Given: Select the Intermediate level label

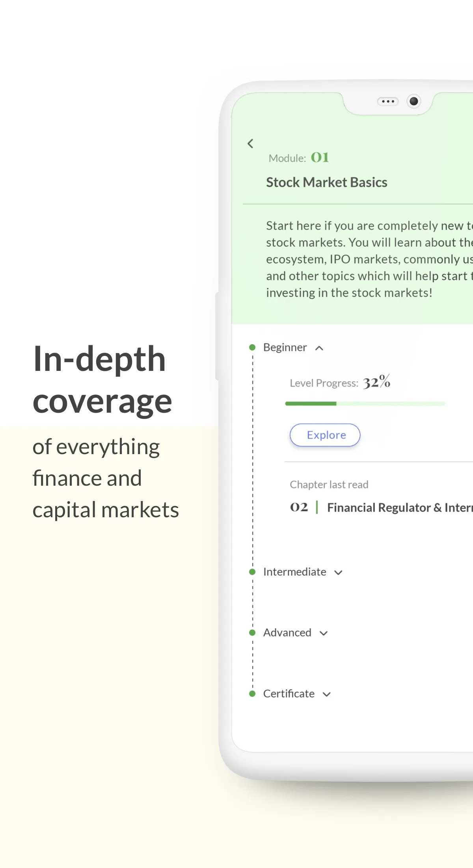Looking at the screenshot, I should 295,572.
